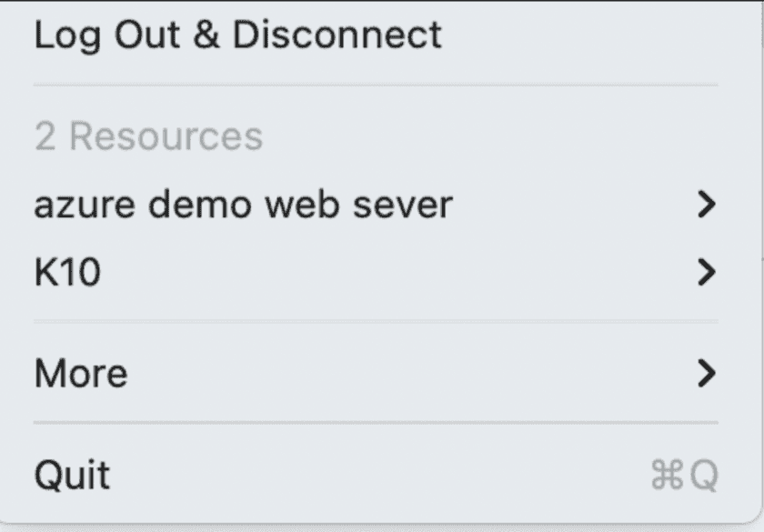Click the ⌘Q shortcut symbol beside Quit

tap(684, 475)
